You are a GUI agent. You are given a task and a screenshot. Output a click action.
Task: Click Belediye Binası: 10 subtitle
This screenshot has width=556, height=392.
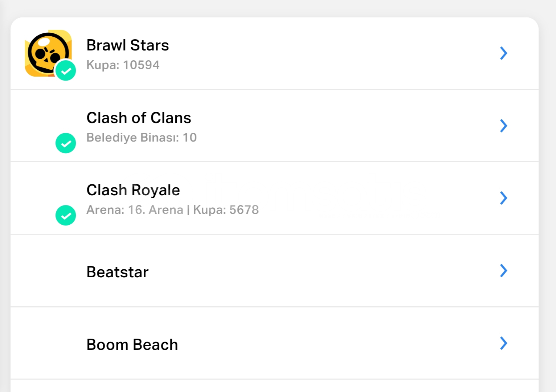[142, 138]
